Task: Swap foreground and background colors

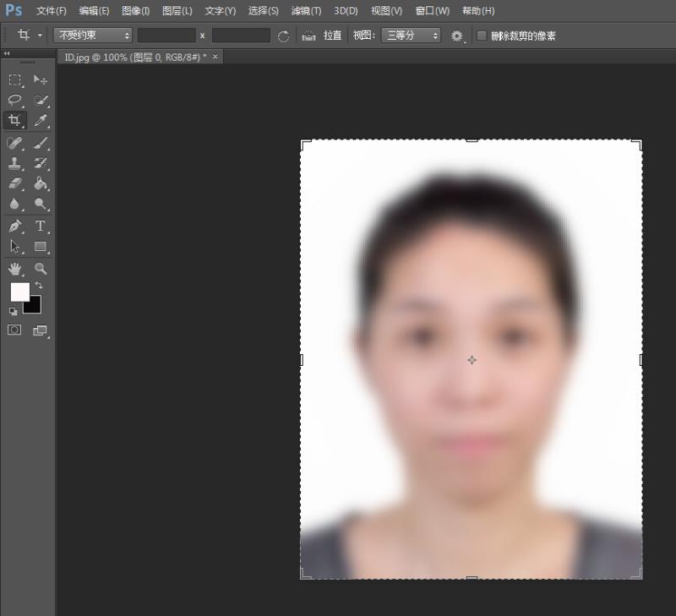Action: click(39, 286)
